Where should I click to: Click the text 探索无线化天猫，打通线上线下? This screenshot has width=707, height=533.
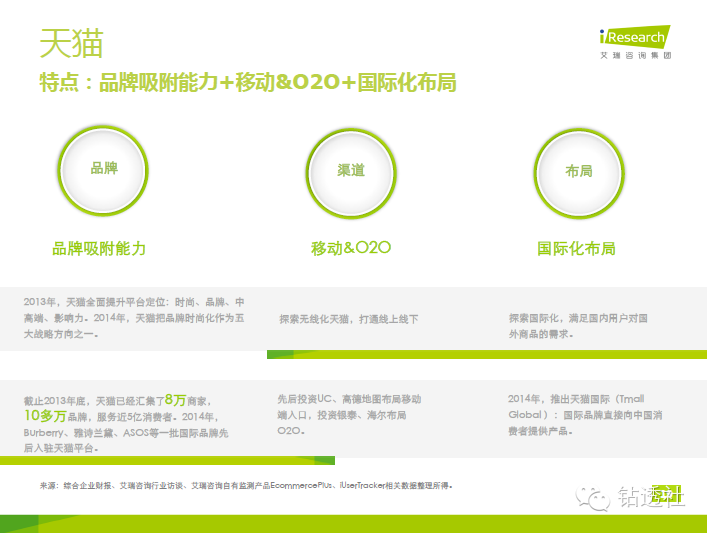[x=349, y=319]
